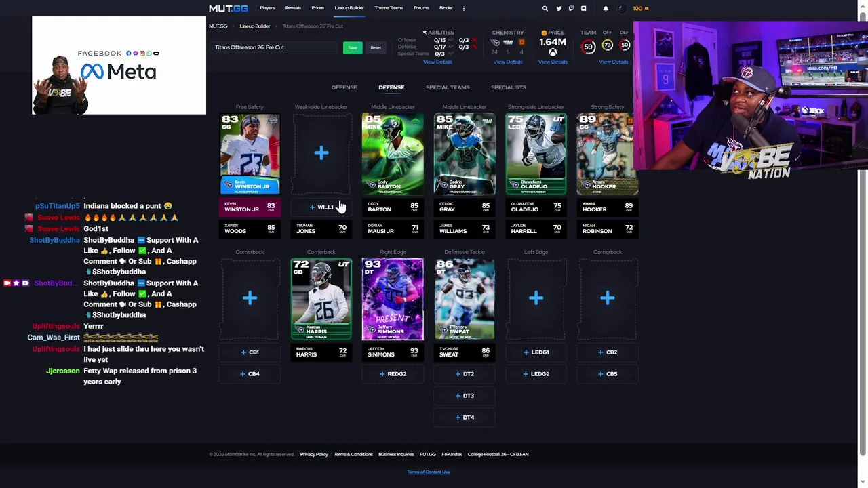Select backup Micah Robinson 72 row
Image resolution: width=868 pixels, height=488 pixels.
[608, 228]
